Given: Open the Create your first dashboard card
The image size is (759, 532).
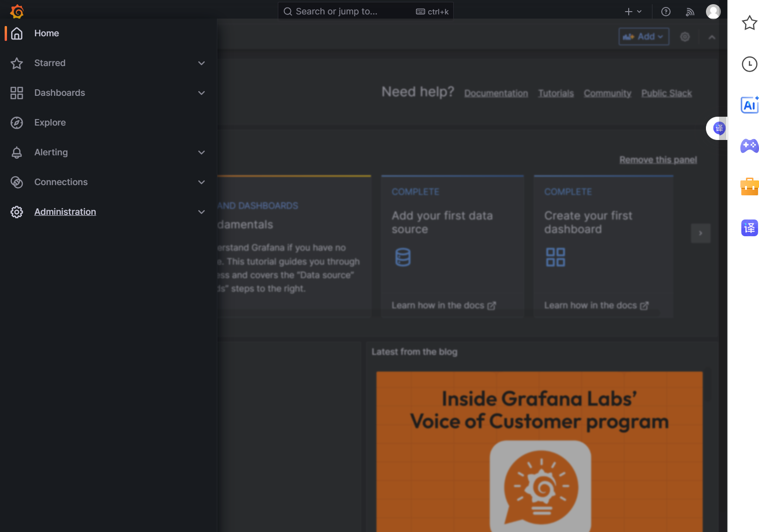Looking at the screenshot, I should 604,246.
